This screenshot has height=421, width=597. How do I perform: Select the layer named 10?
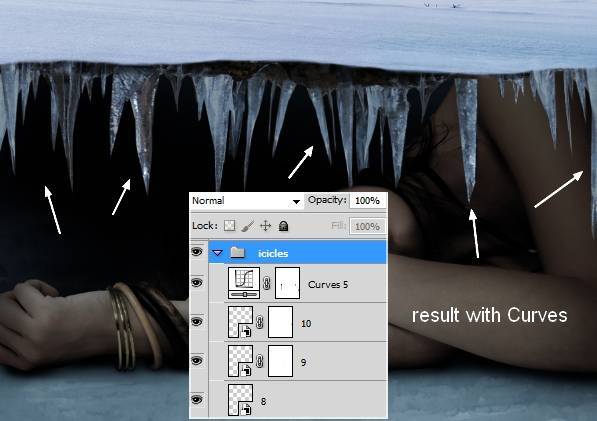click(x=306, y=324)
